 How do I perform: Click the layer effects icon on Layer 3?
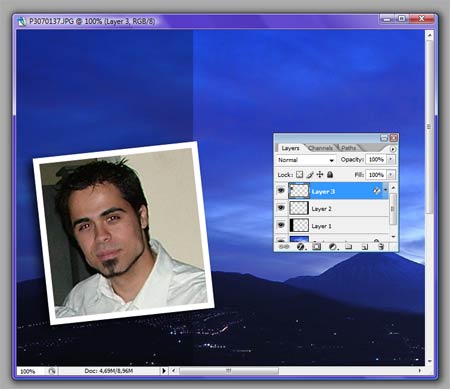point(377,191)
